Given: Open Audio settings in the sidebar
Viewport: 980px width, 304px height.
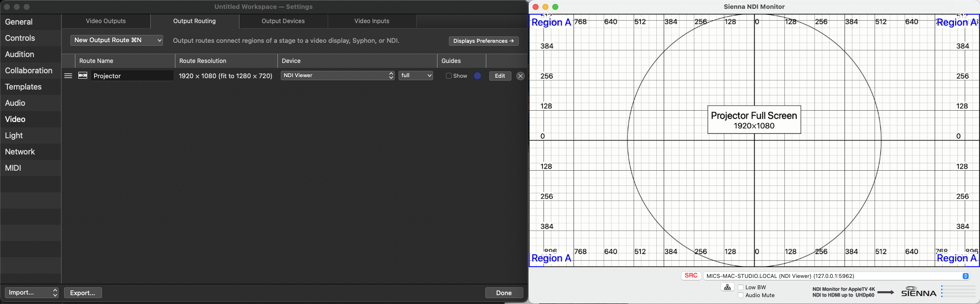Looking at the screenshot, I should click(31, 103).
